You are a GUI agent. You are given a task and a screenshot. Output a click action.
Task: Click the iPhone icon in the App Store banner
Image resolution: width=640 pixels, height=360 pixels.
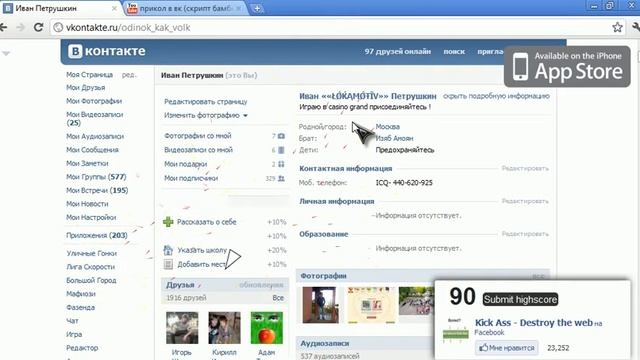tap(520, 66)
